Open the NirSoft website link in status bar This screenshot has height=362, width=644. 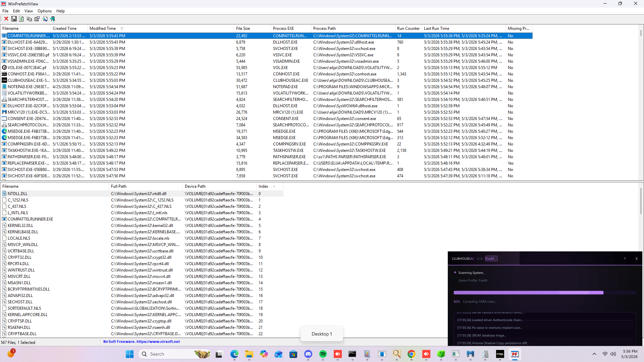point(158,342)
